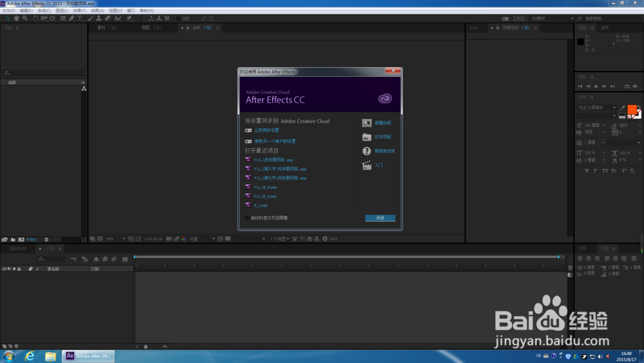Viewport: 644px width, 363px height.
Task: Select the Zoom magnifier tool
Action: click(x=25, y=19)
